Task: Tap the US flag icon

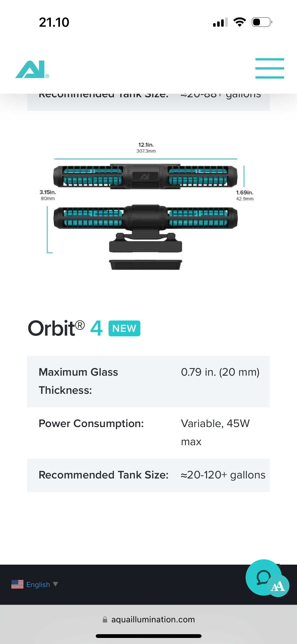Action: click(17, 584)
